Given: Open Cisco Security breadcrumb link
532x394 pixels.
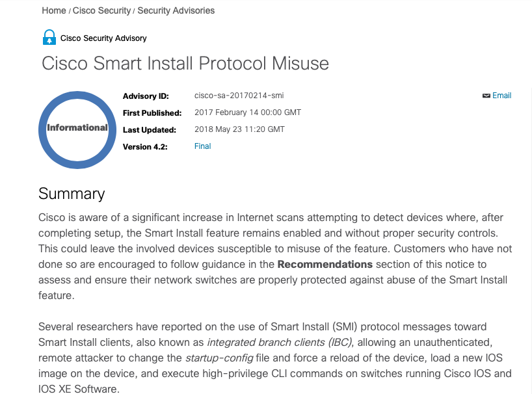Looking at the screenshot, I should [x=101, y=10].
